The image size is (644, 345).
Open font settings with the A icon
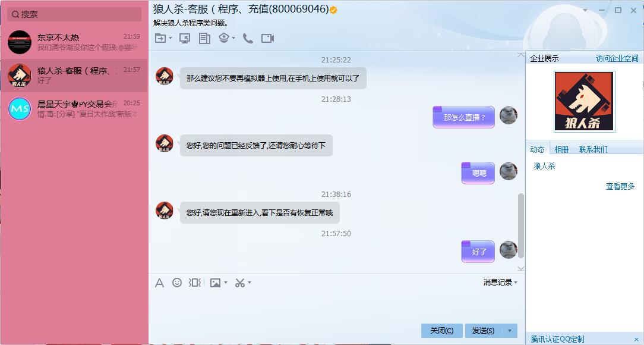click(159, 283)
